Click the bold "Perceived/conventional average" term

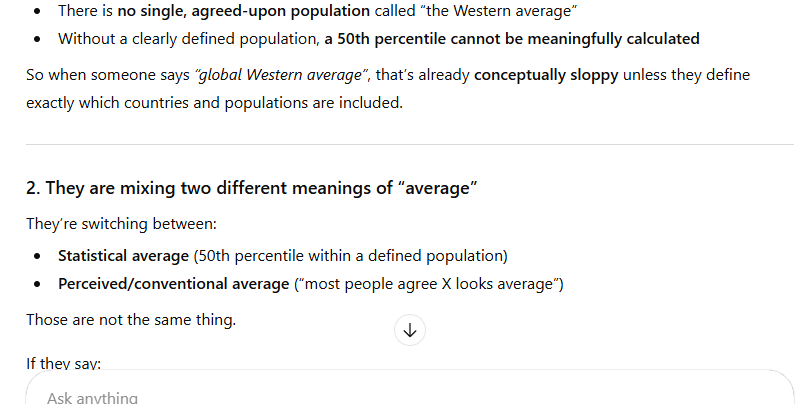click(x=174, y=284)
